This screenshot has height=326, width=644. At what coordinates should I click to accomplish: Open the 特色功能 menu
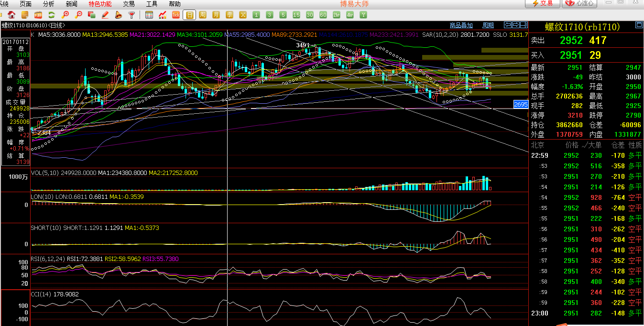(100, 4)
